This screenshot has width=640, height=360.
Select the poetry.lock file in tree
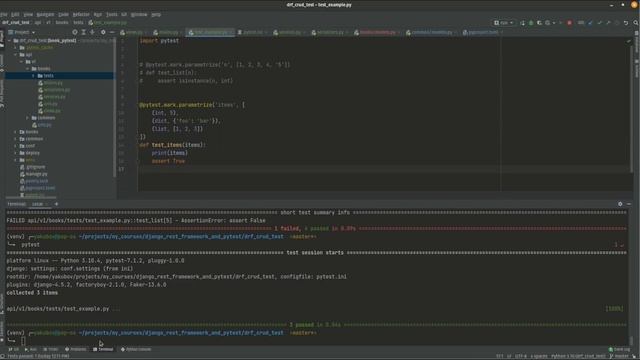click(x=34, y=181)
